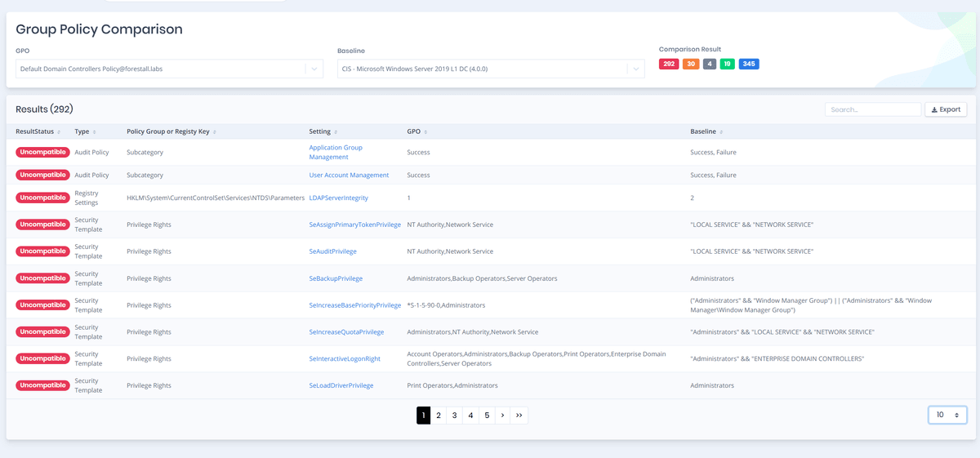Go to next page arrow

coord(502,416)
